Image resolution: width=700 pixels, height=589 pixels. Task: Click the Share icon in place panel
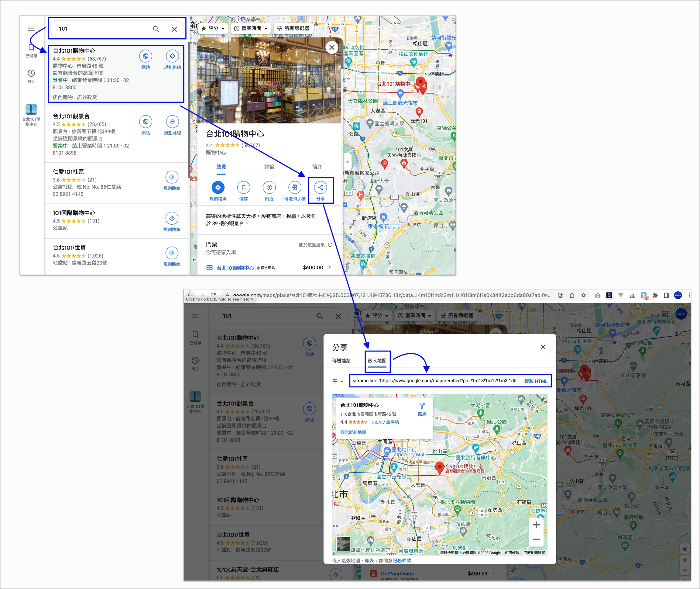click(320, 188)
